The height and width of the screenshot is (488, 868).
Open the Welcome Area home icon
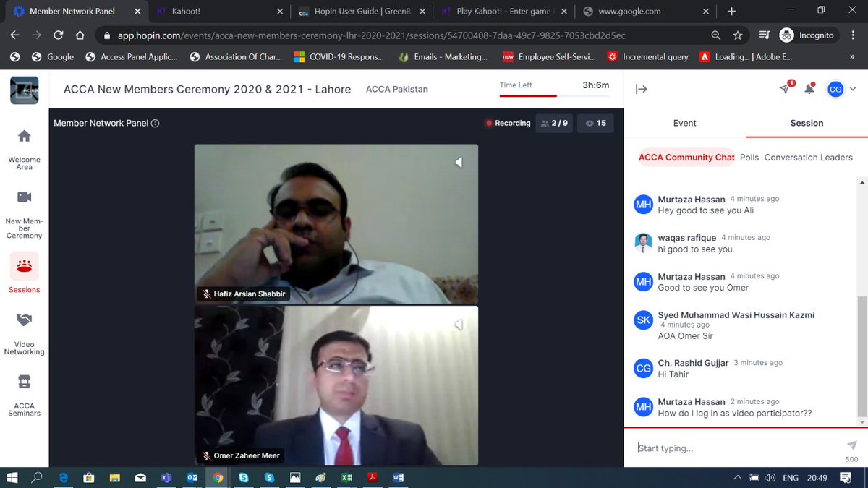pyautogui.click(x=24, y=136)
